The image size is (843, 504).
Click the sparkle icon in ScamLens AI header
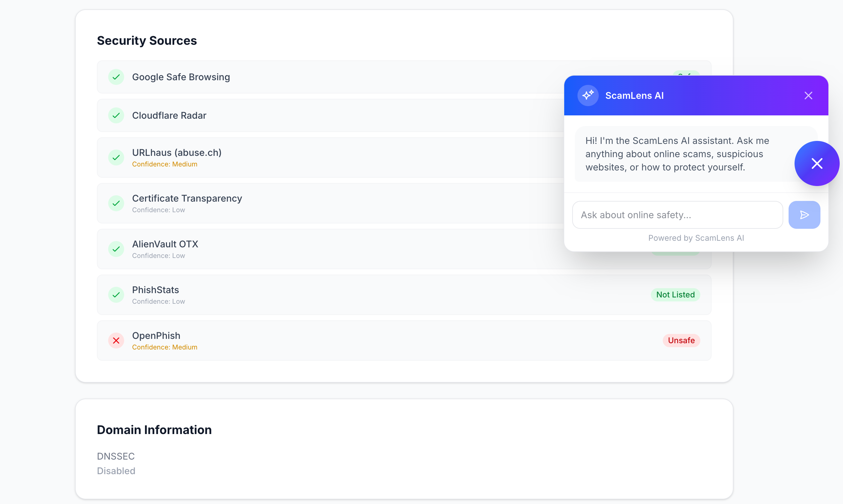(x=588, y=95)
